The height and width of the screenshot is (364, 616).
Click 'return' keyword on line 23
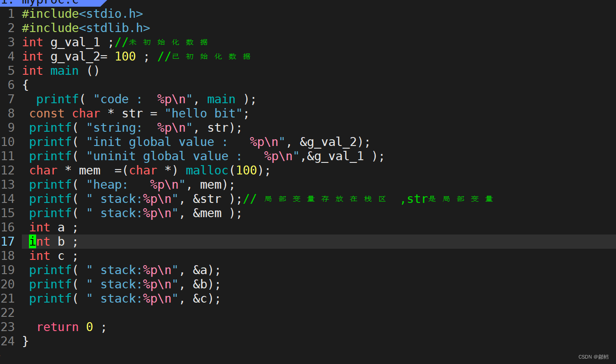point(57,327)
